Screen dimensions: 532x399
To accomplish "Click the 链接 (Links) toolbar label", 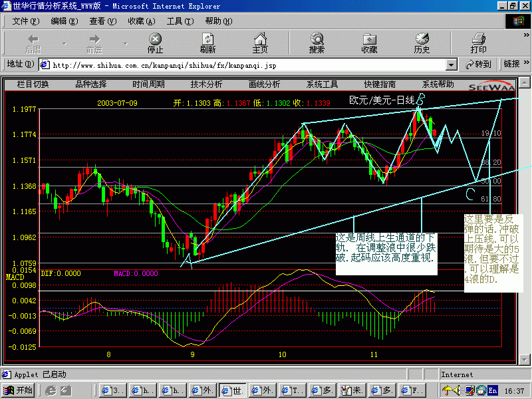I will [512, 65].
